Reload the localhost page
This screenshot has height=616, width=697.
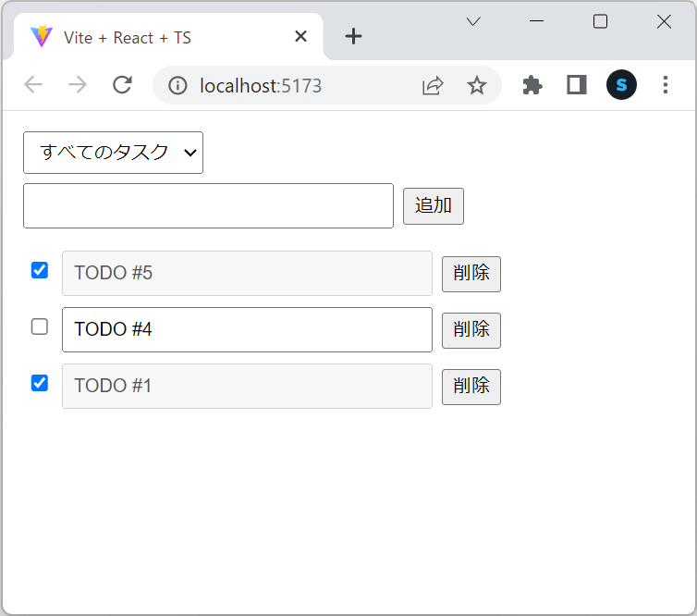(122, 84)
